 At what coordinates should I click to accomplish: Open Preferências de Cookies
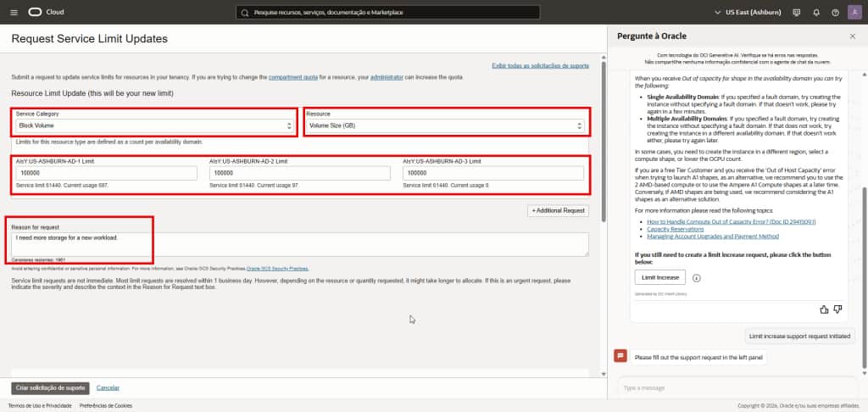click(106, 406)
